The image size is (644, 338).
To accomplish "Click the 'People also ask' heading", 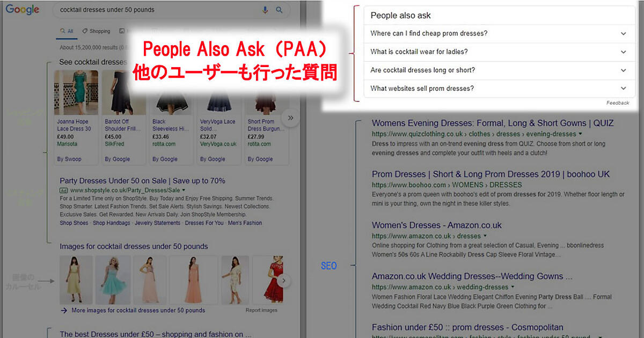I will point(400,16).
